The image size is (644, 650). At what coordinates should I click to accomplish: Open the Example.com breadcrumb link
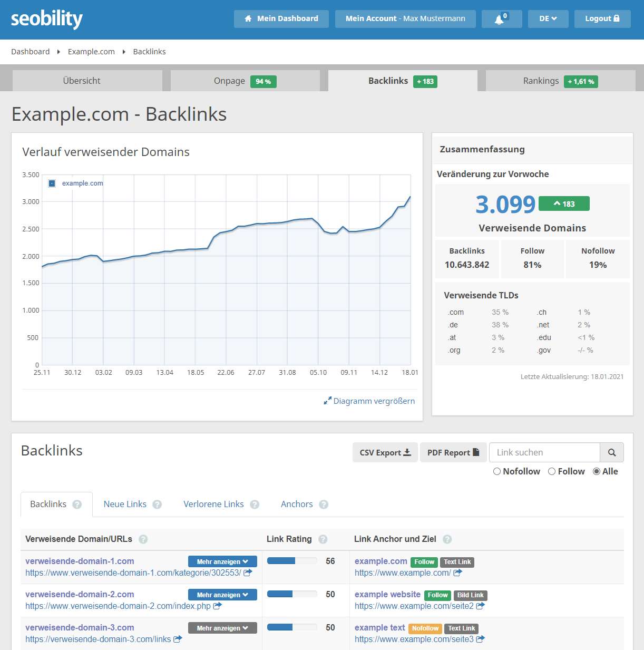click(x=91, y=51)
